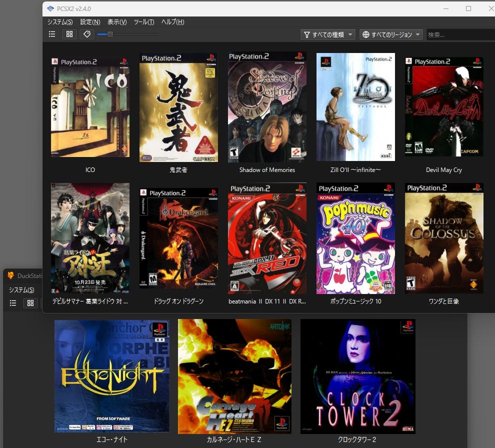The image size is (495, 448).
Task: Click the beatmania II DX 11 title label
Action: coord(267,301)
